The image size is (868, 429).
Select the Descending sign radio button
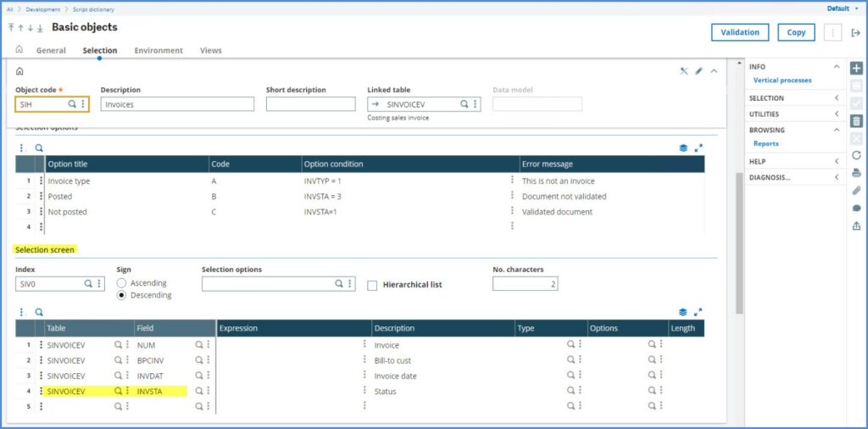point(122,295)
